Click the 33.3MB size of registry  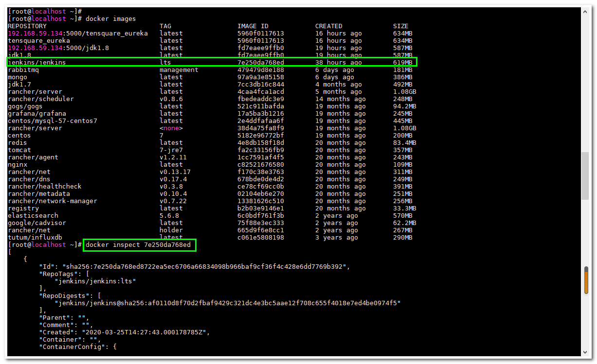click(x=405, y=208)
